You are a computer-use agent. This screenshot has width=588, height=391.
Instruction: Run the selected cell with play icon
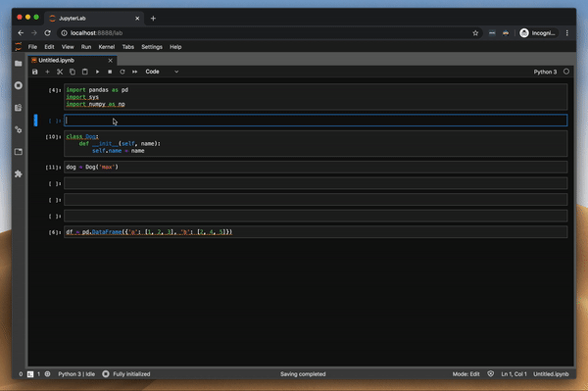coord(97,72)
